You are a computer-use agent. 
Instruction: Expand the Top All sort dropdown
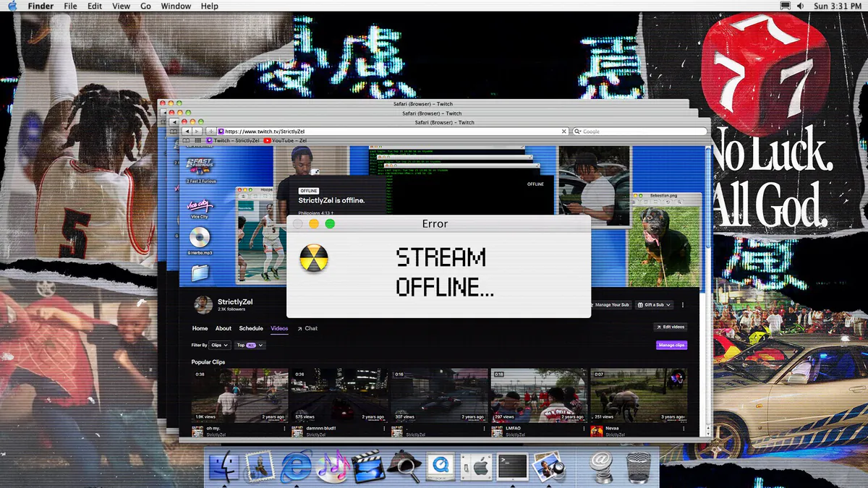coord(250,346)
